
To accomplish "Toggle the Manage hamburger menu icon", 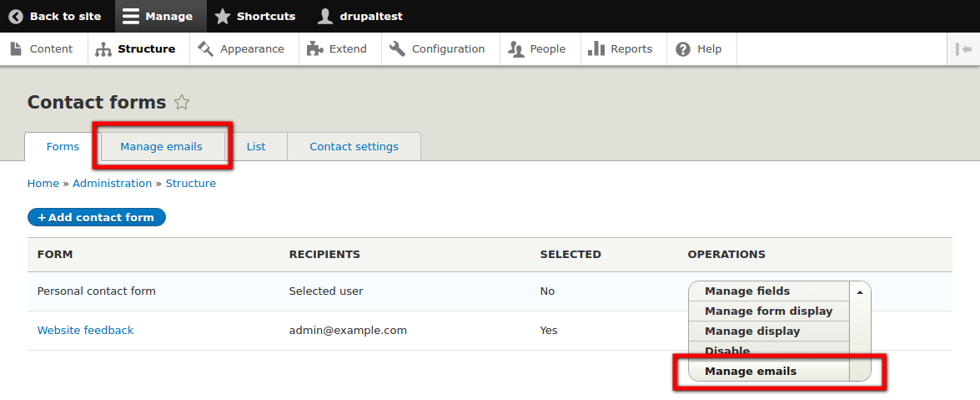I will click(x=131, y=16).
